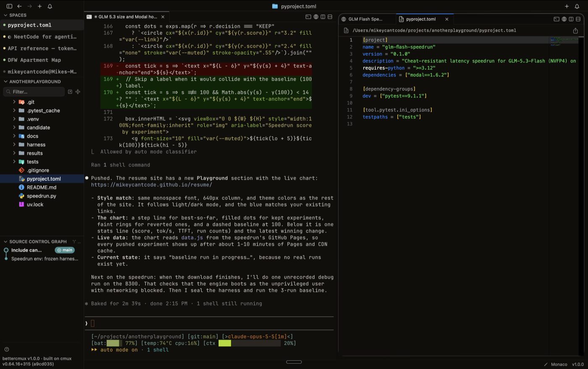Click the share icon beside the file path
Viewport: 588px width, 369px height.
[575, 31]
